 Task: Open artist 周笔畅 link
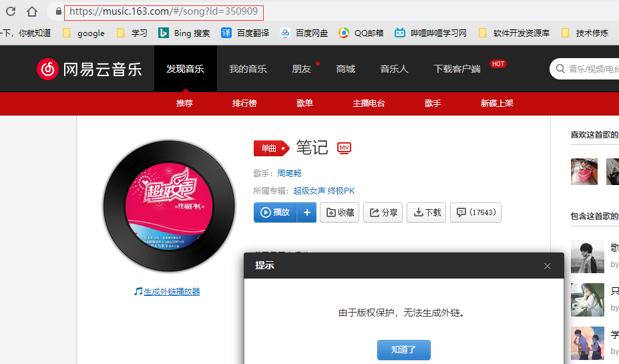(289, 173)
